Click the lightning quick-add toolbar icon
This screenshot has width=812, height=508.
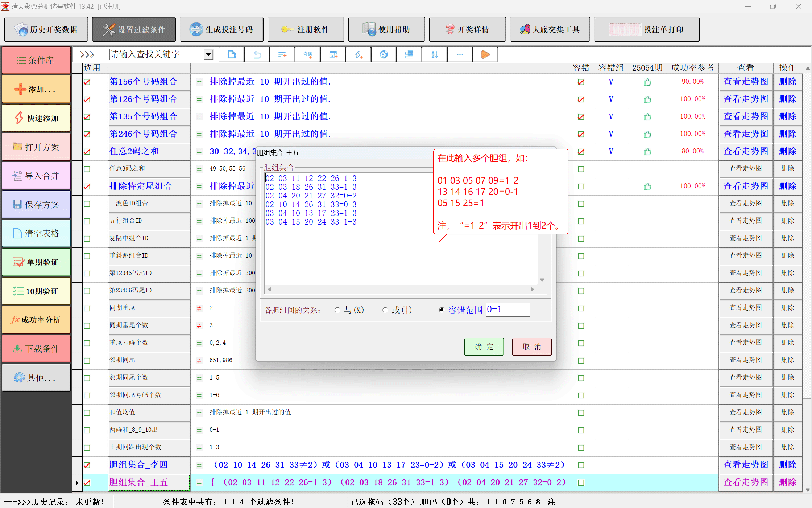pos(358,54)
